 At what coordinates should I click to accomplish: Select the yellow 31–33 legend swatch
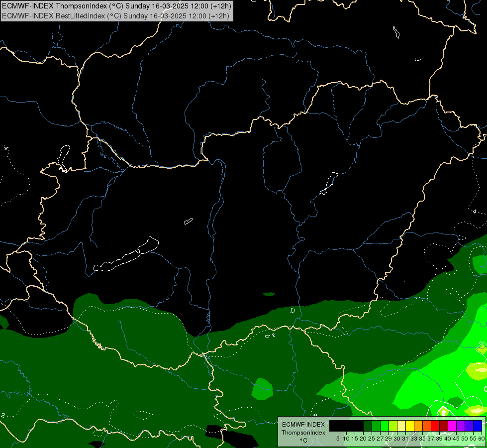410,426
